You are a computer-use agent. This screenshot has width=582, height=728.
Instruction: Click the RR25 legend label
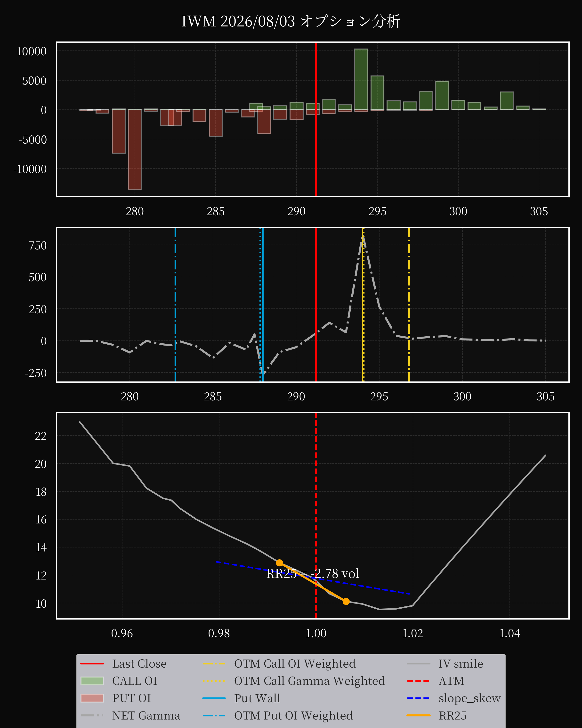coord(453,716)
